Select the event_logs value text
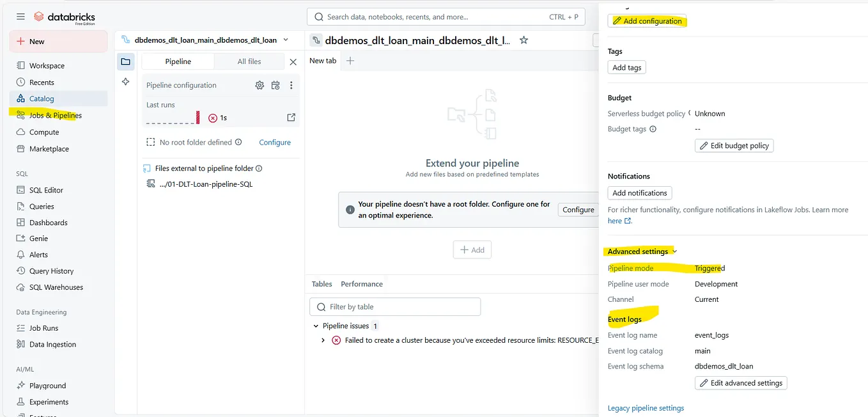The width and height of the screenshot is (868, 417). 711,335
